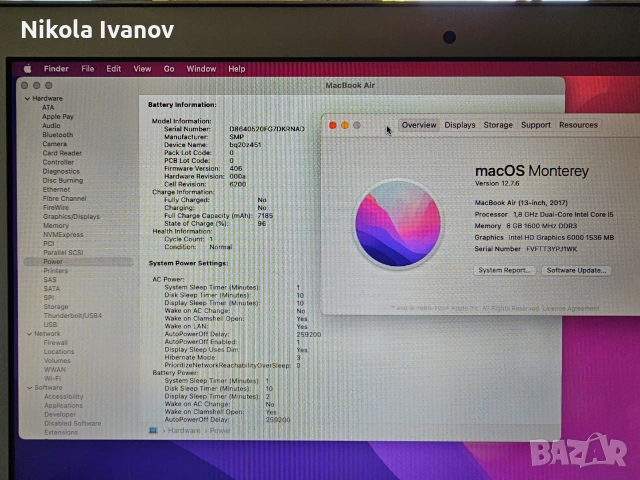Switch to the Storage tab
This screenshot has width=640, height=480.
click(x=498, y=125)
